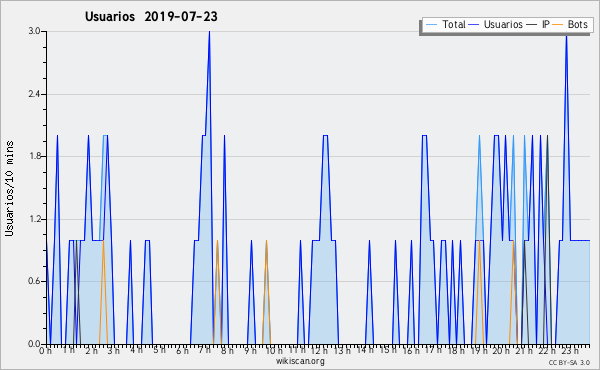Click the orange Bots spike near 10 h

click(x=266, y=242)
